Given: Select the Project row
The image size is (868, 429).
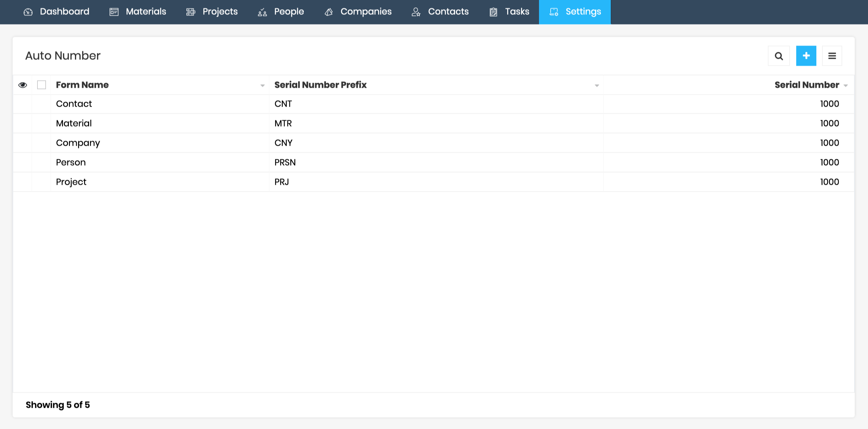Looking at the screenshot, I should click(433, 182).
